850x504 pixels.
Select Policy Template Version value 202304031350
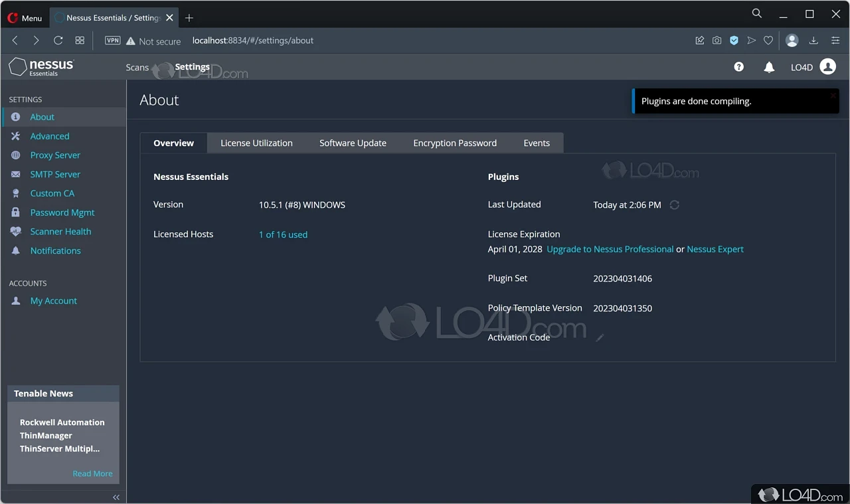click(x=622, y=308)
